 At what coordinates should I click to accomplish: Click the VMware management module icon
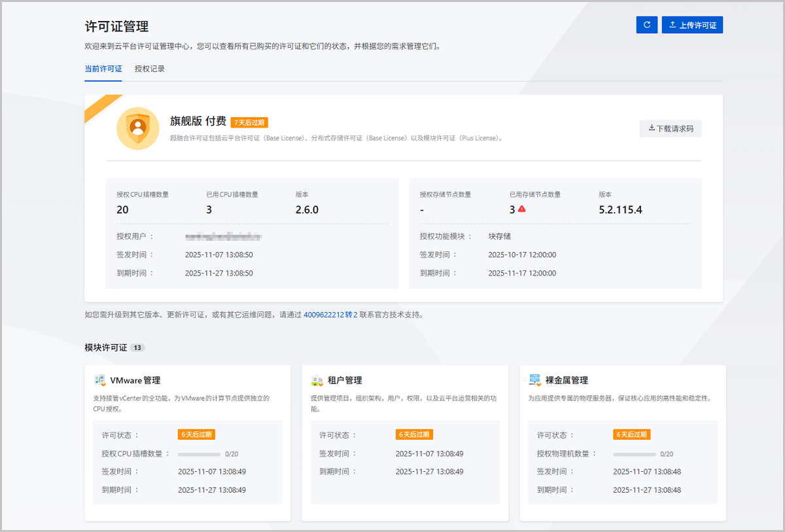click(99, 380)
